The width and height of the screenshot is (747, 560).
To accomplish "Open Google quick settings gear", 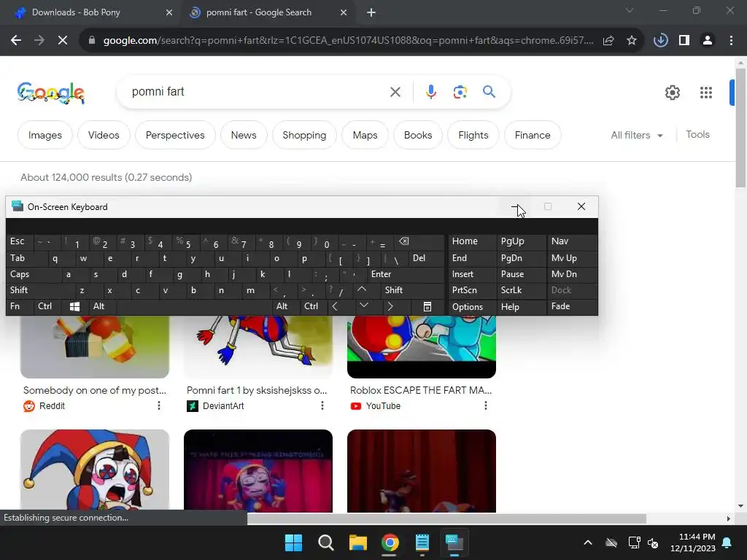I will [672, 93].
